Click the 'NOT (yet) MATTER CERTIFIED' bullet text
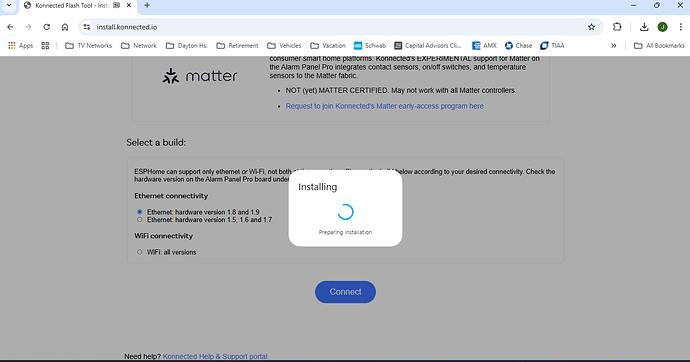The width and height of the screenshot is (690, 362). (x=400, y=90)
